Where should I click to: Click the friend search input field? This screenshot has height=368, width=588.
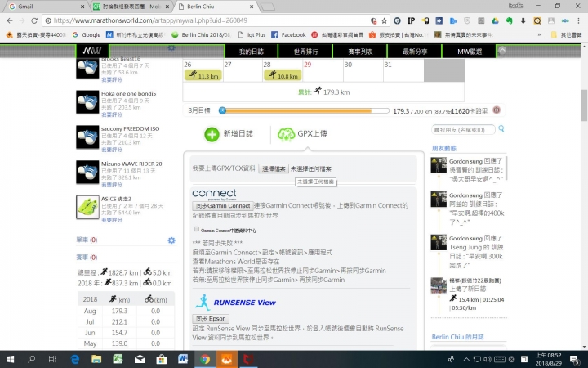coord(463,130)
